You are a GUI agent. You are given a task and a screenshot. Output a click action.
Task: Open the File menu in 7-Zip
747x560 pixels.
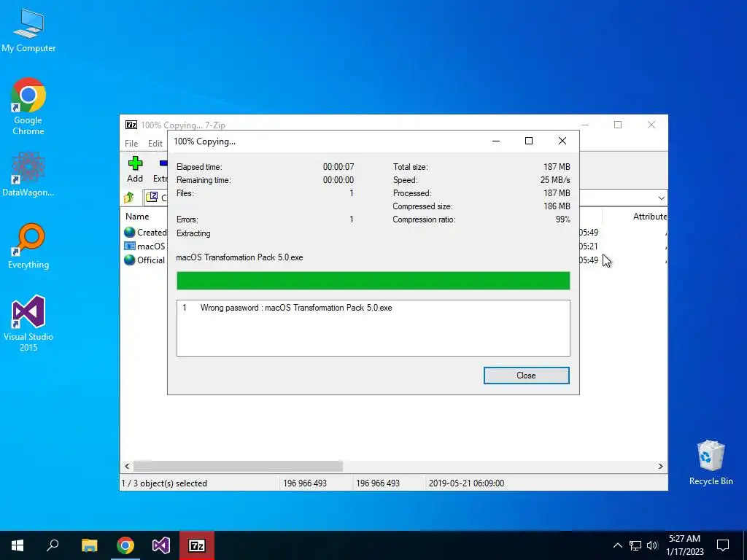point(131,144)
